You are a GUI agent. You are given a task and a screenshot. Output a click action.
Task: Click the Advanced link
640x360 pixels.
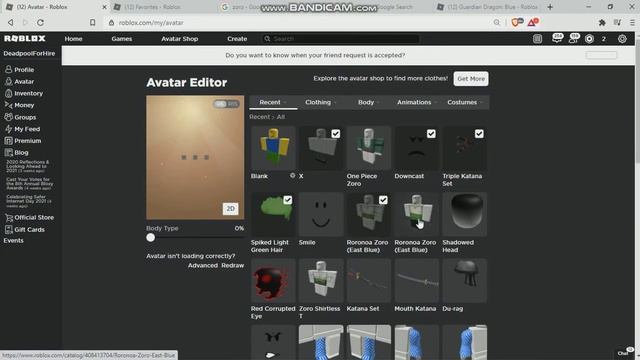(x=203, y=265)
